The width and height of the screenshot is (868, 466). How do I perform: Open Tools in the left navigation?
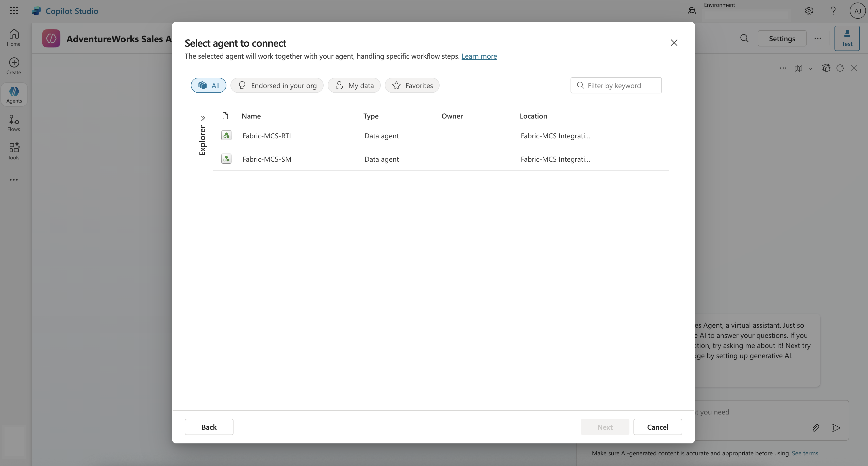coord(14,151)
